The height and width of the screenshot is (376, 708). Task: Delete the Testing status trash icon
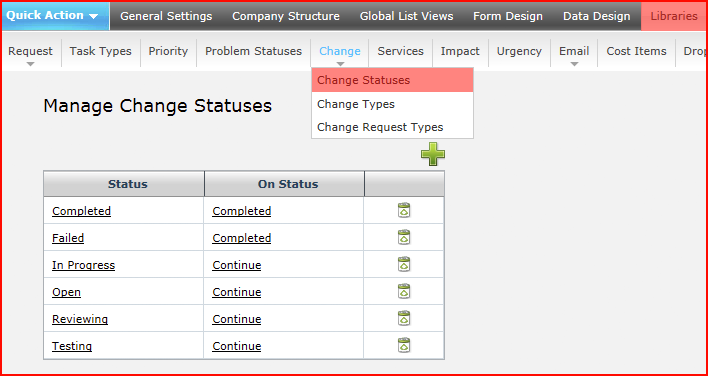tap(404, 345)
